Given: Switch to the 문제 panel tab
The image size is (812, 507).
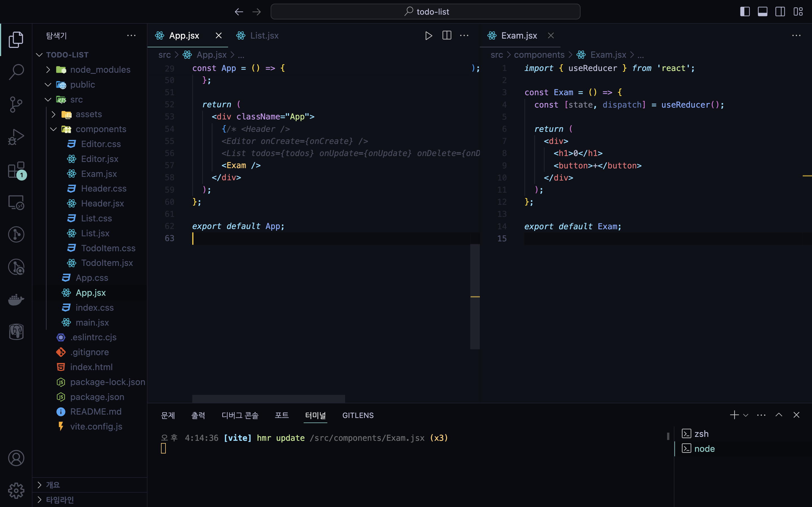Looking at the screenshot, I should click(168, 415).
